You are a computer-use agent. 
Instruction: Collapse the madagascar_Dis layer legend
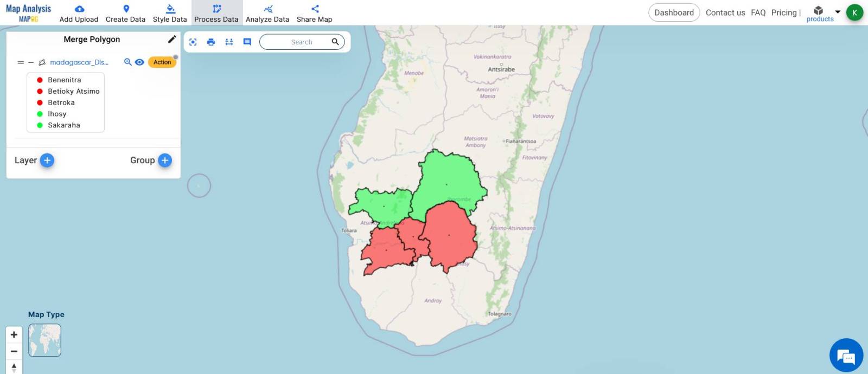point(31,62)
